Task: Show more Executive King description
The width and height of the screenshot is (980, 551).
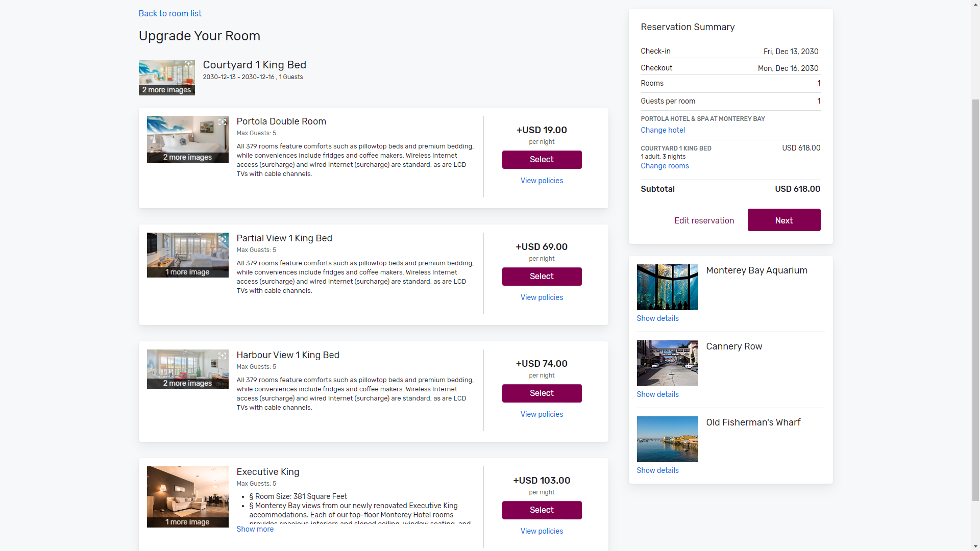Action: (x=255, y=529)
